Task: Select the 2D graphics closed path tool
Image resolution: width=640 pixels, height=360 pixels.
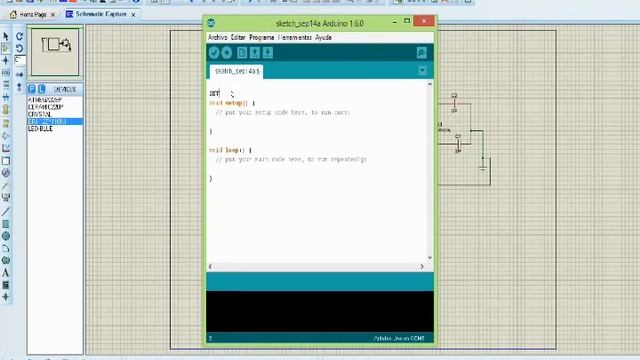Action: pos(6,260)
